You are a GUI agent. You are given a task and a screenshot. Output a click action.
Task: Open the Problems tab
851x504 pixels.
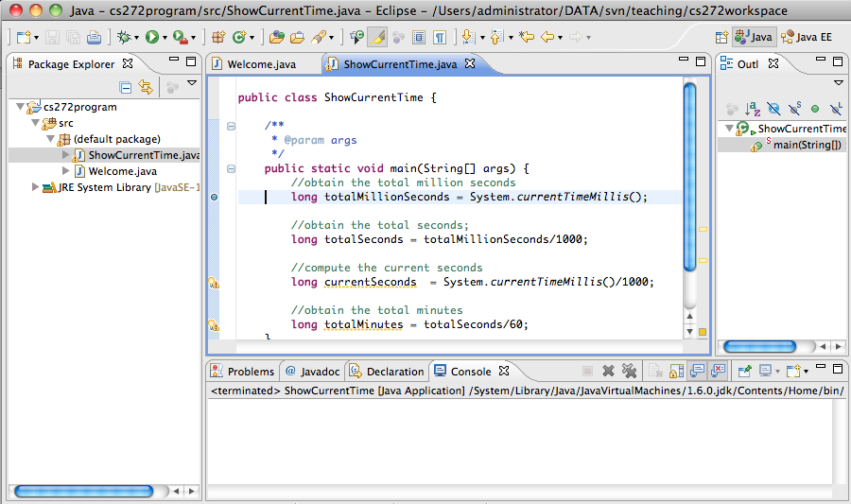tap(242, 372)
